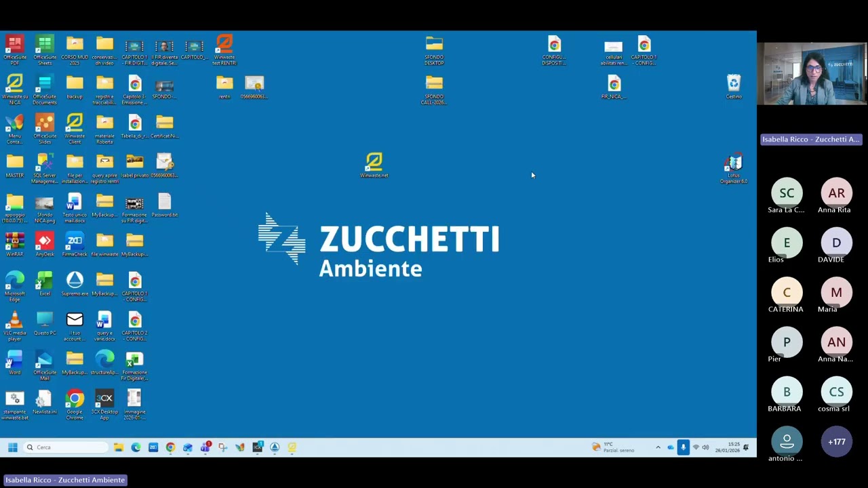
Task: Open the FIR_NICA Chrome file icon
Action: pyautogui.click(x=614, y=87)
